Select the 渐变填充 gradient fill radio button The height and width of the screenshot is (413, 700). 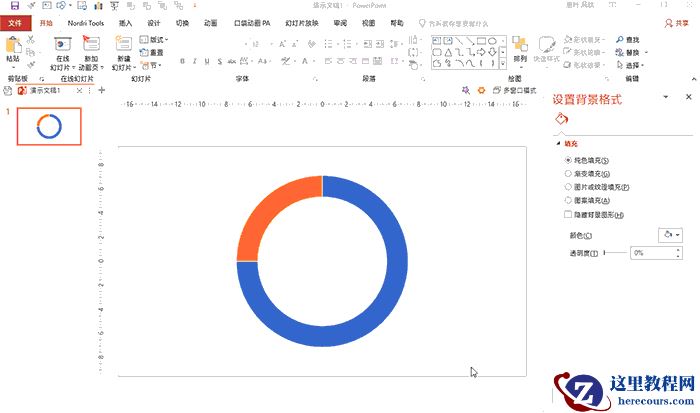tap(568, 173)
